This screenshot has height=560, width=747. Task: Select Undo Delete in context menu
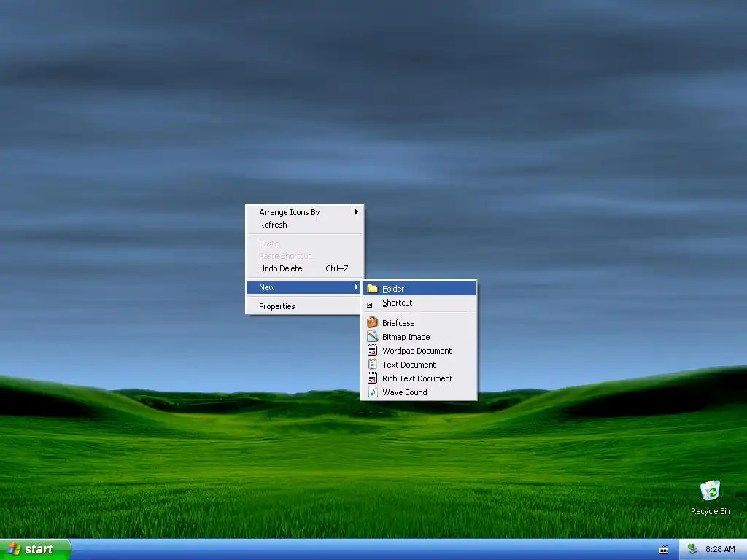click(x=305, y=268)
